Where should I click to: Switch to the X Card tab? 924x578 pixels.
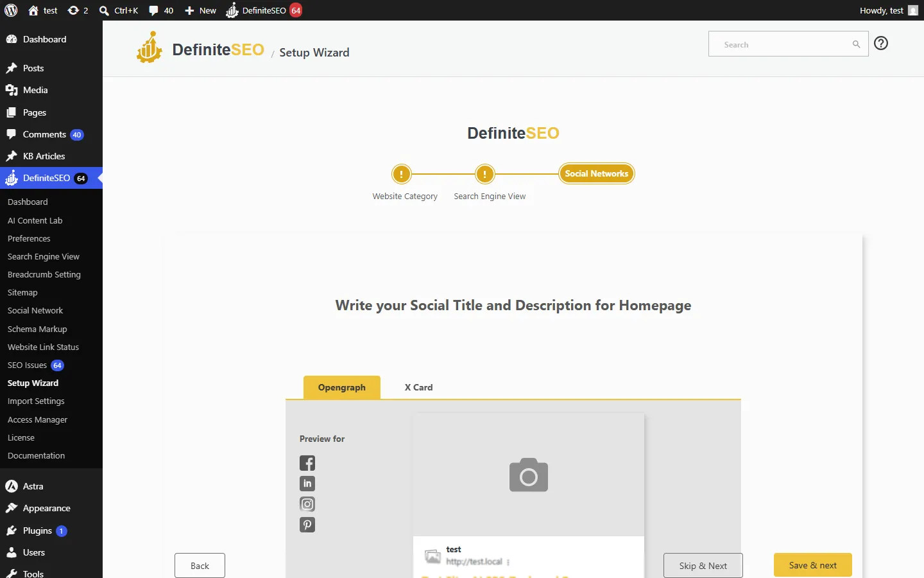[418, 387]
